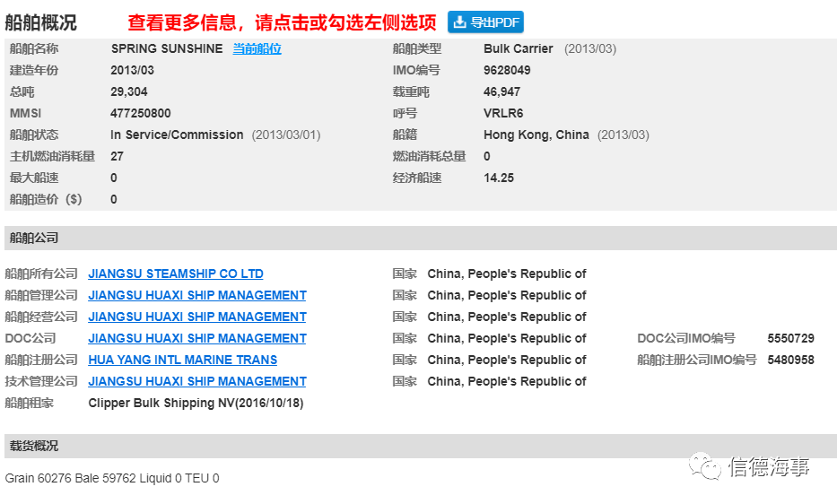Click the 船舶概况 page title
This screenshot has width=837, height=504.
(x=40, y=22)
